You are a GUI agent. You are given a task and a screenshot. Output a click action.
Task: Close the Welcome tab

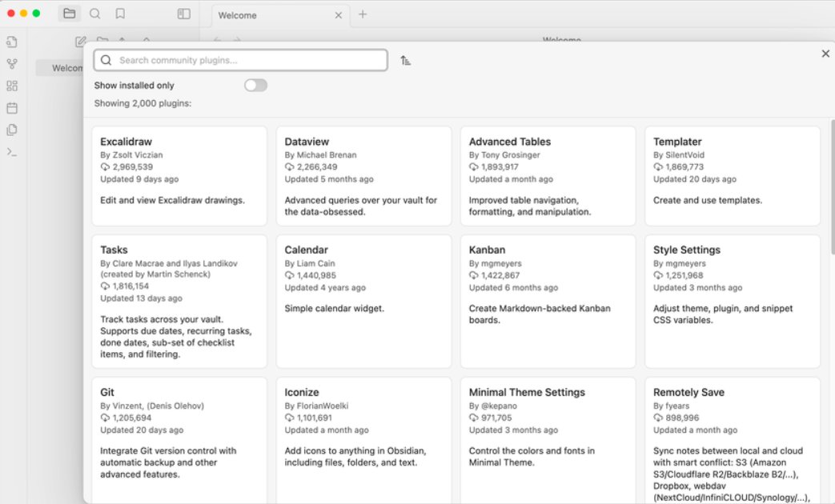(338, 15)
